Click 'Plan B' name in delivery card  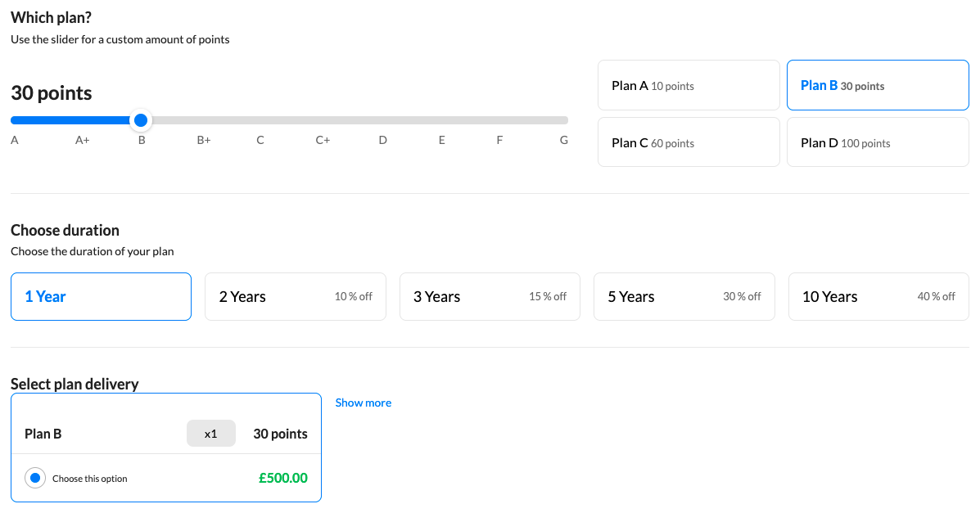[x=43, y=434]
